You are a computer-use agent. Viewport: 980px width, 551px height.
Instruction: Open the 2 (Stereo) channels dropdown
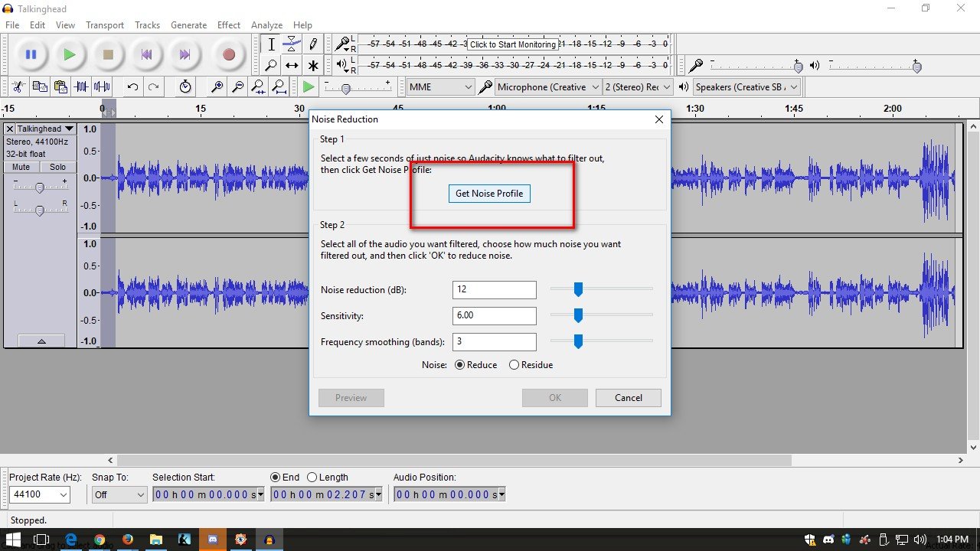click(638, 87)
